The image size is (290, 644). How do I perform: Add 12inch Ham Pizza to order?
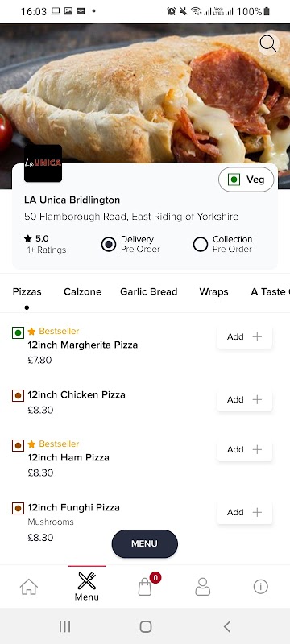click(x=244, y=449)
